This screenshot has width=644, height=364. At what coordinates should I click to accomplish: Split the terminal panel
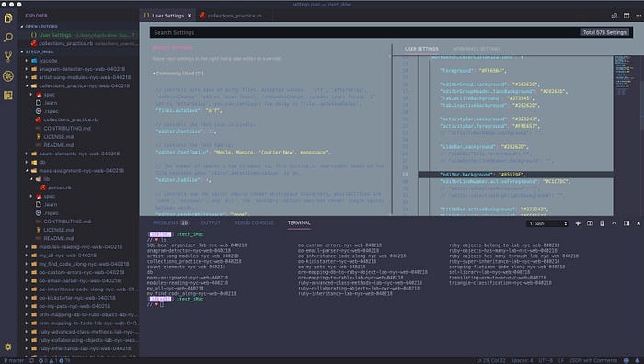point(590,223)
